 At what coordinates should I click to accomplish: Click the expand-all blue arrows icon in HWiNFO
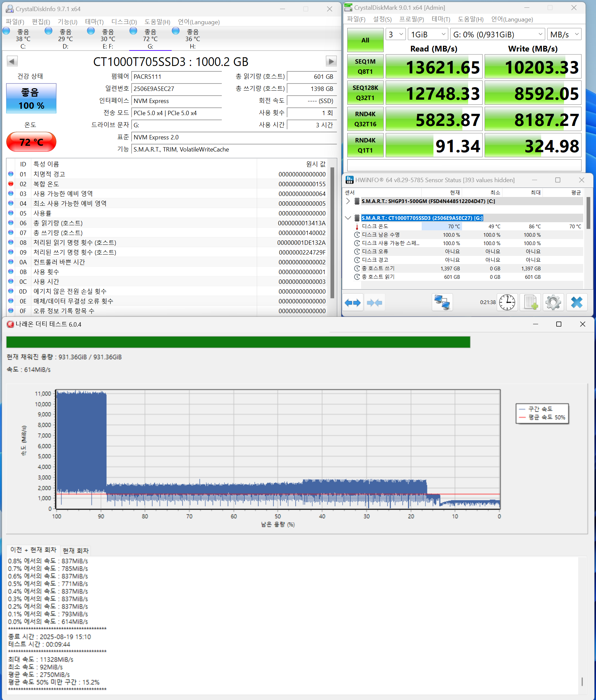coord(353,302)
